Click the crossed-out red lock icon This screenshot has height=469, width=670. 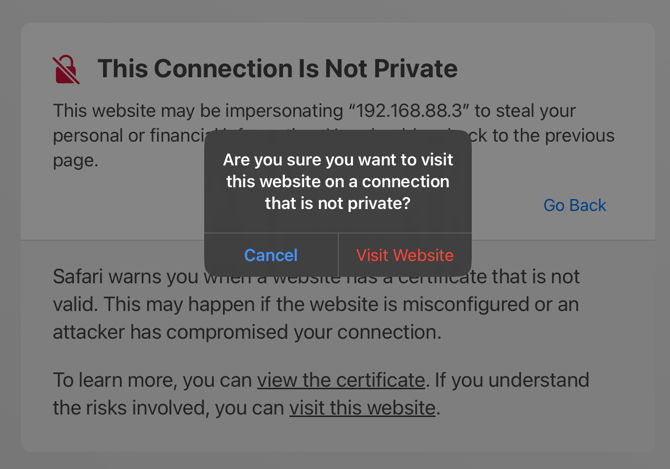point(66,70)
